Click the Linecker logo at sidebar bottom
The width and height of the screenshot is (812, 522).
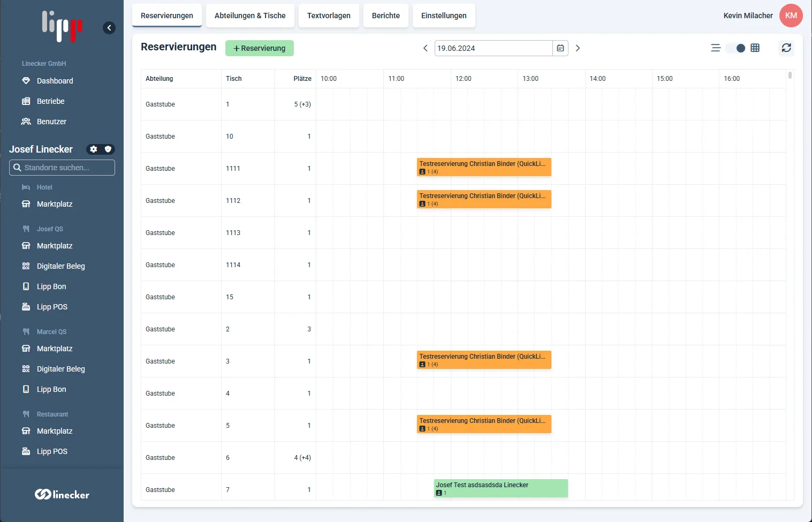(62, 494)
